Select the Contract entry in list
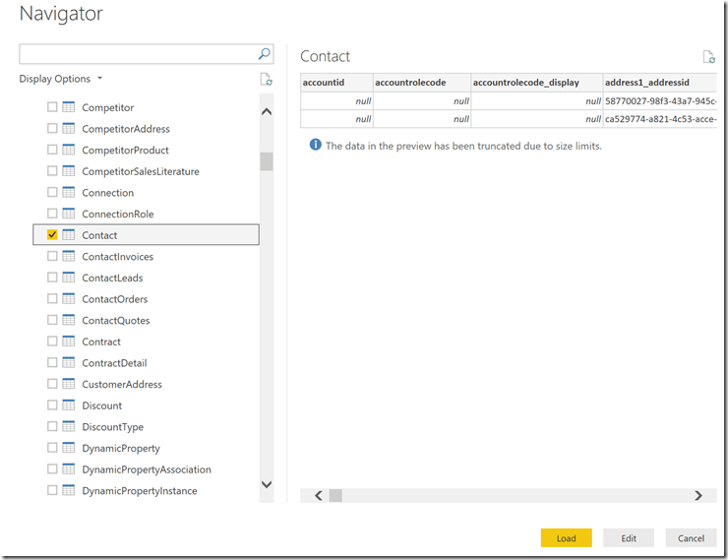 point(101,342)
